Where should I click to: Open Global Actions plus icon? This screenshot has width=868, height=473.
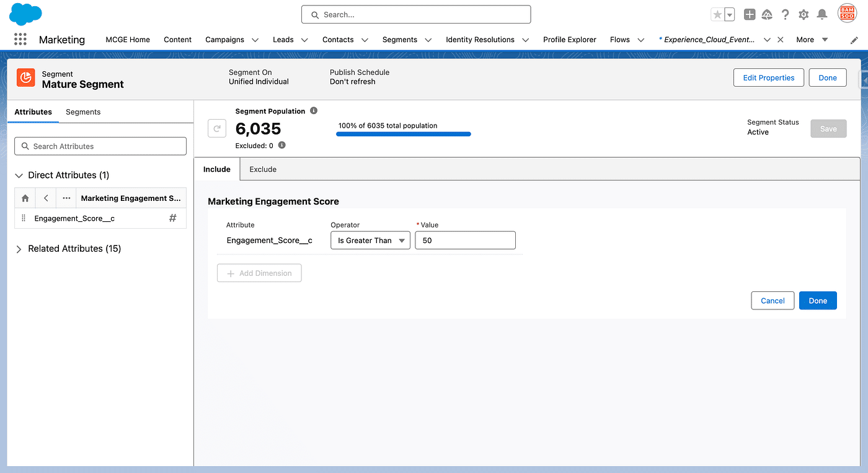click(750, 15)
